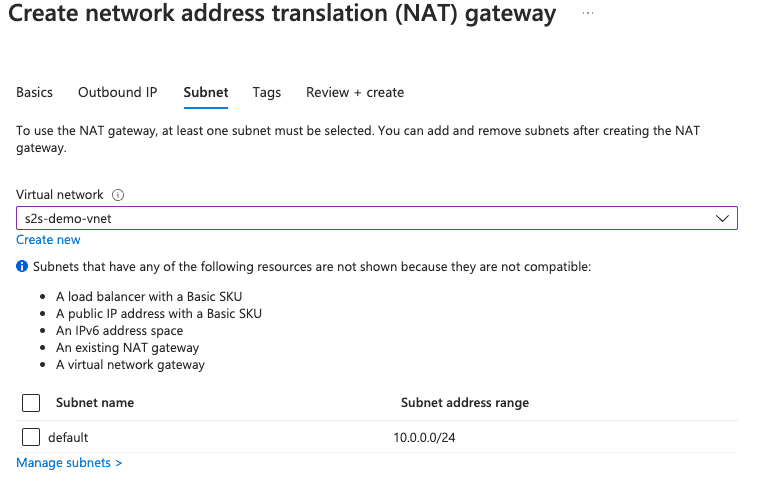
Task: Tick the default subnet checkbox
Action: click(x=31, y=437)
